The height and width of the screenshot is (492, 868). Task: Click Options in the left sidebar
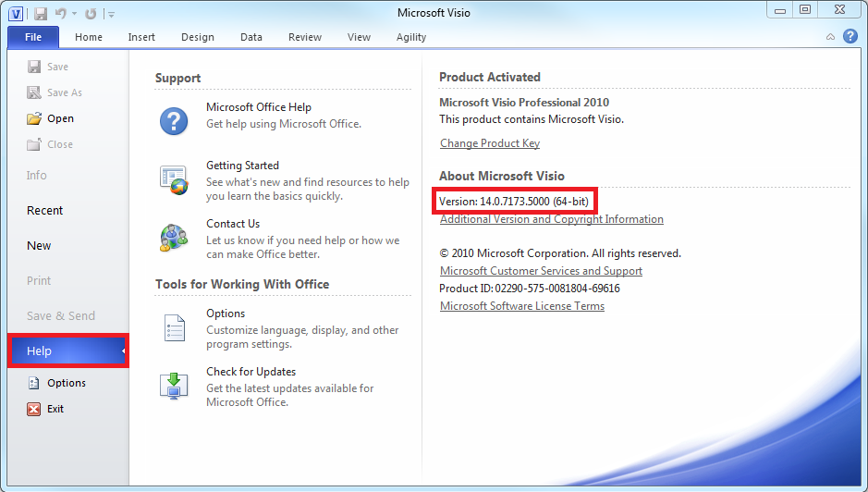(67, 383)
